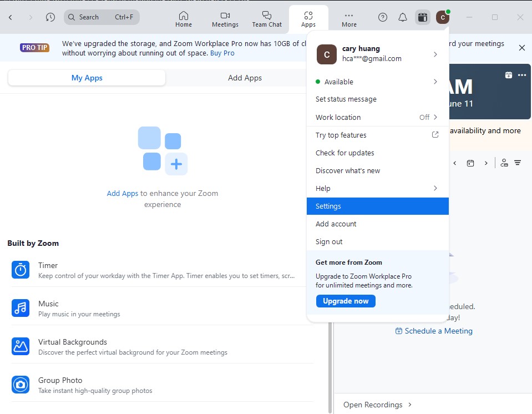Click the Schedule a Meeting link

(434, 331)
